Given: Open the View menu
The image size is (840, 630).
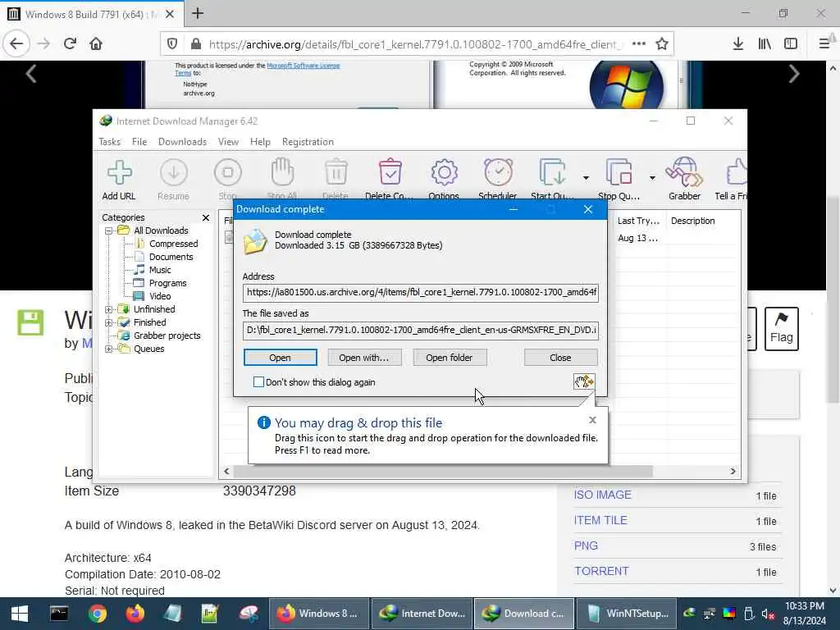Looking at the screenshot, I should pos(228,141).
